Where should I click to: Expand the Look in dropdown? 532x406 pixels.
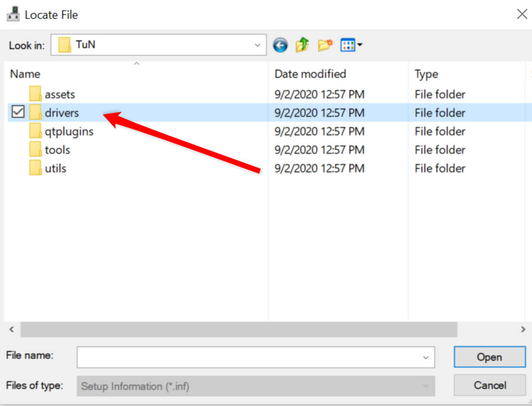click(x=258, y=45)
